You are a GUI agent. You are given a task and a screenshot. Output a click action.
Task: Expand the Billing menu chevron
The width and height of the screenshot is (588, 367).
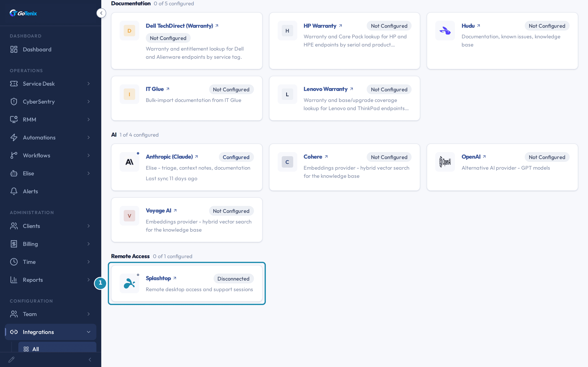[89, 244]
